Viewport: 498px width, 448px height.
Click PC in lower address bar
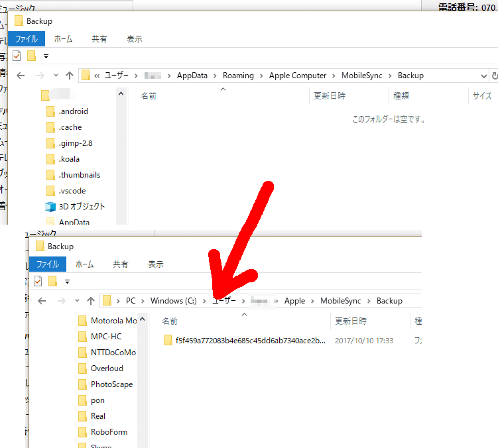point(131,301)
